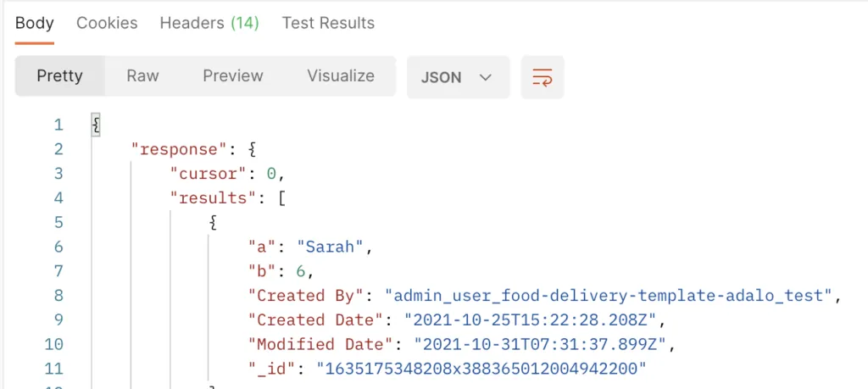The height and width of the screenshot is (389, 868).
Task: Switch to the Body tab
Action: tap(35, 23)
